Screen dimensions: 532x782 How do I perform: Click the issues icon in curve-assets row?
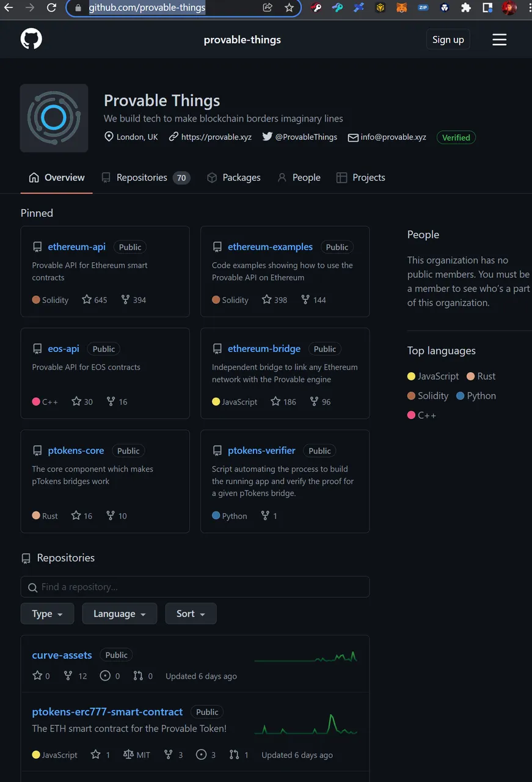[x=105, y=676]
